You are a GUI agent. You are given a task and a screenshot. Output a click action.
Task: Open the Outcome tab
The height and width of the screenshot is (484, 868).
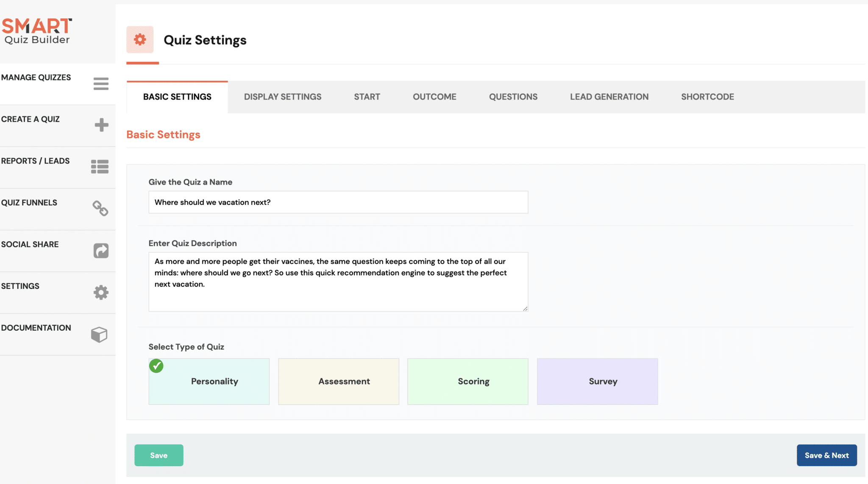[x=434, y=97]
